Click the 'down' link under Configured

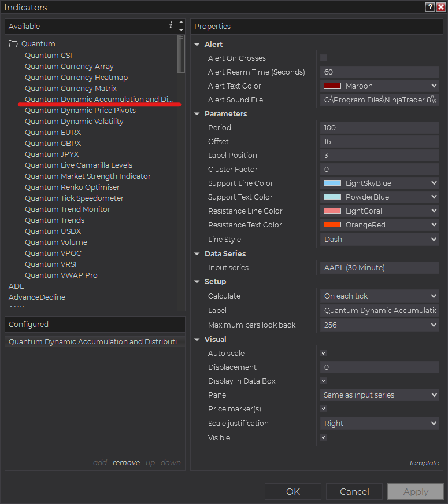click(171, 462)
